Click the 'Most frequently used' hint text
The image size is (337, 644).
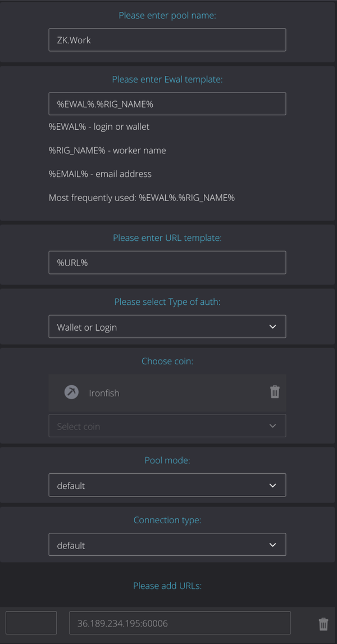point(142,198)
